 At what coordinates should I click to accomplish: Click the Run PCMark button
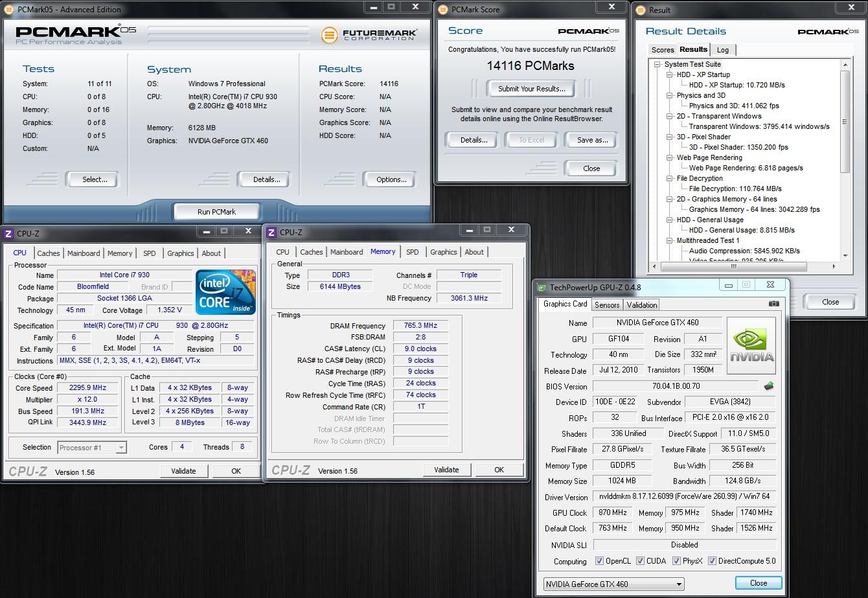[216, 212]
